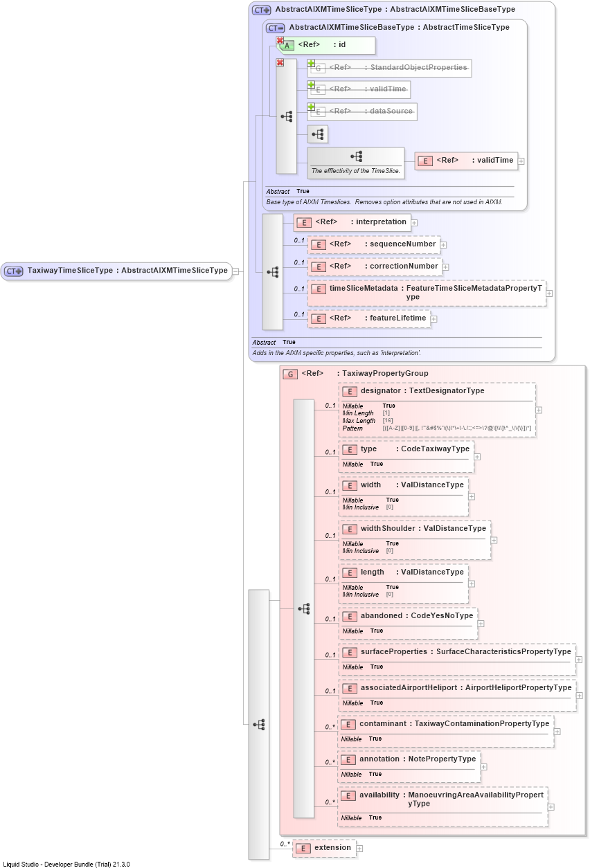Image resolution: width=590 pixels, height=868 pixels.
Task: Select the sequence compositor inside TaxiwayPropertyGroup
Action: click(x=304, y=608)
